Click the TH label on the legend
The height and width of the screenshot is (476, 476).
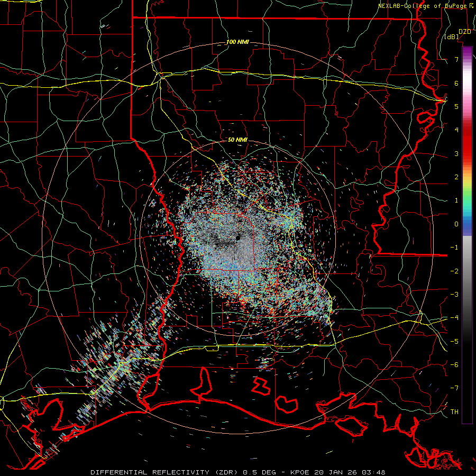pyautogui.click(x=454, y=412)
